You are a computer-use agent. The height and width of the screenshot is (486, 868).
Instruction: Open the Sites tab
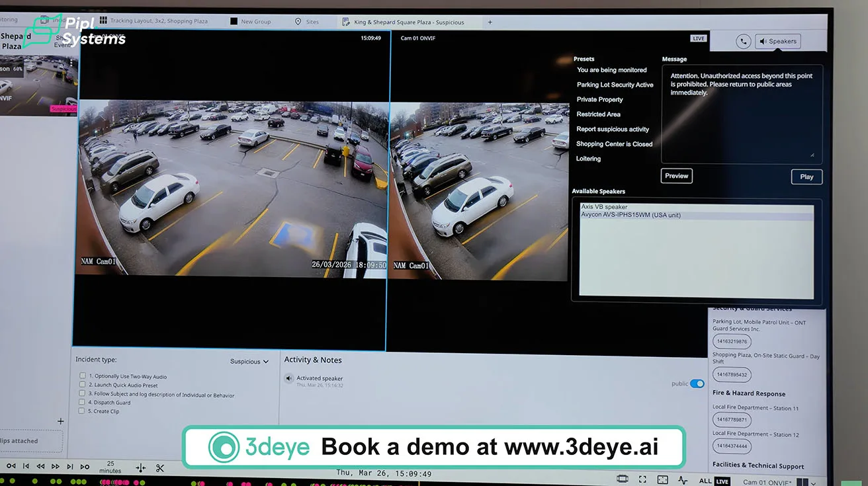tap(307, 22)
